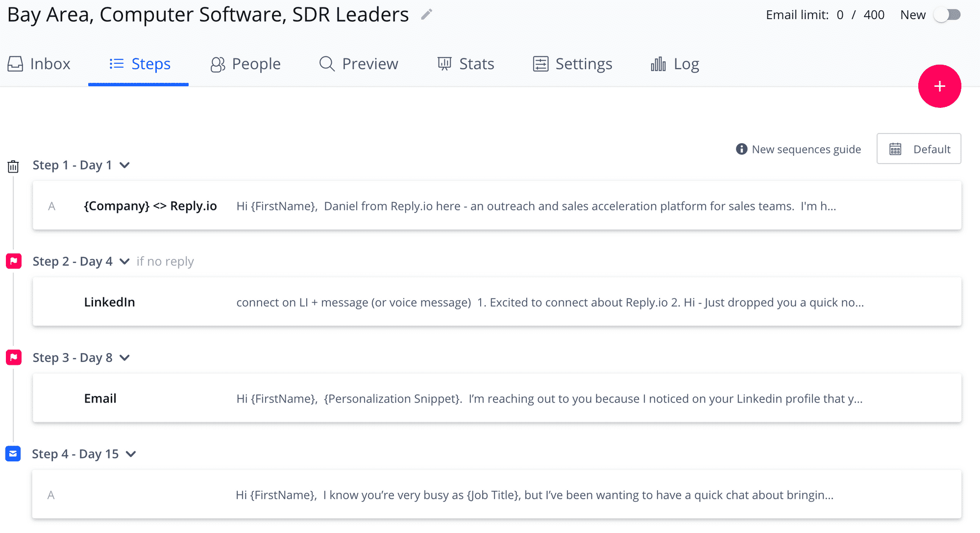Click the pencil icon to rename sequence

(x=426, y=15)
